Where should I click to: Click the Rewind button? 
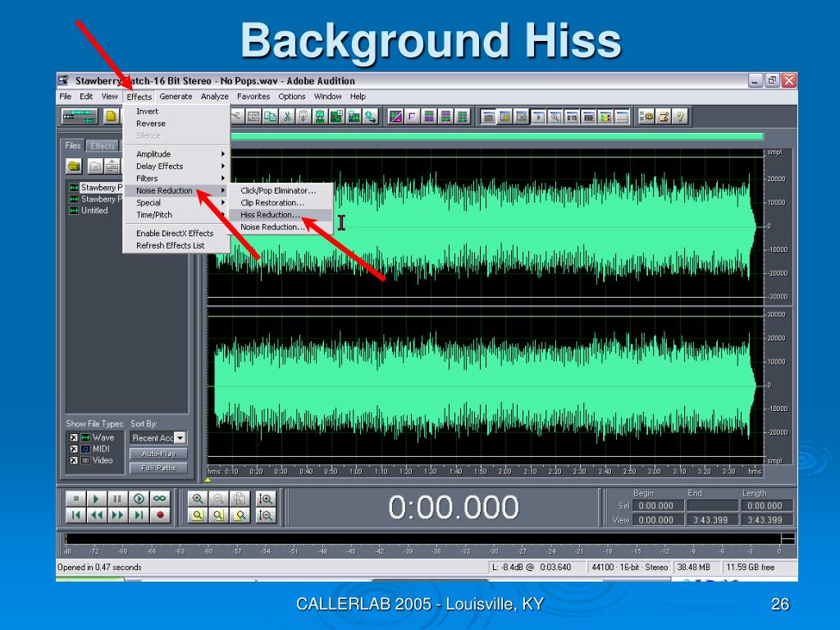96,515
